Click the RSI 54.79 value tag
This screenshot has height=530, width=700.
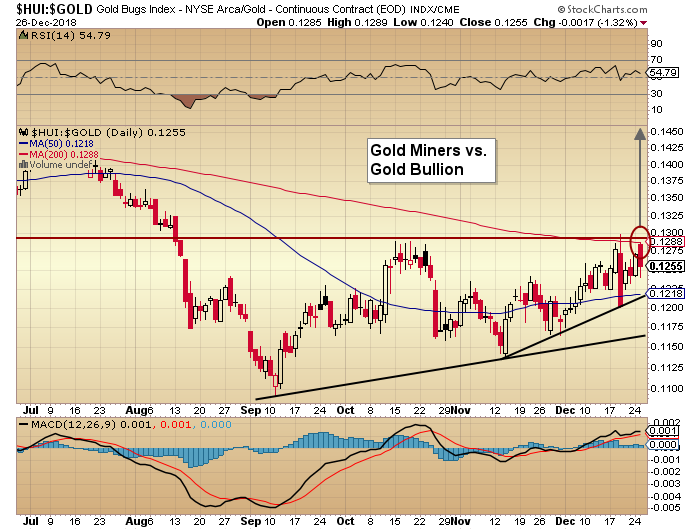click(x=664, y=74)
